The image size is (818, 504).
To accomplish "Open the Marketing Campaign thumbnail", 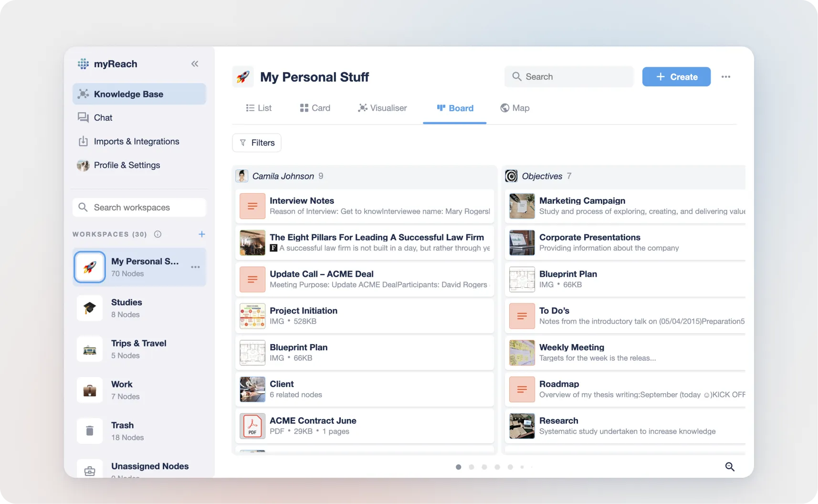I will (522, 206).
